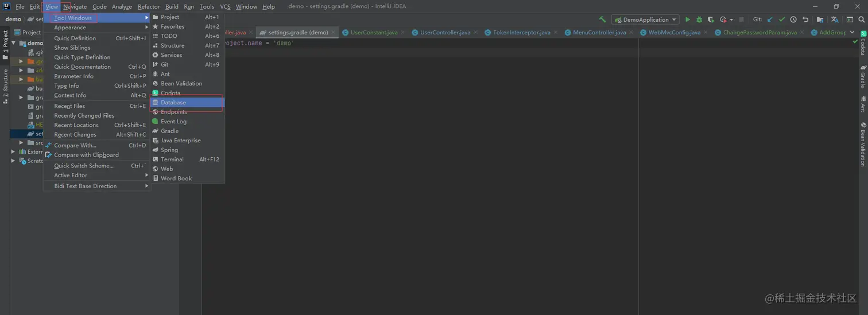
Task: Open the Analyze menu in menu bar
Action: pos(122,7)
